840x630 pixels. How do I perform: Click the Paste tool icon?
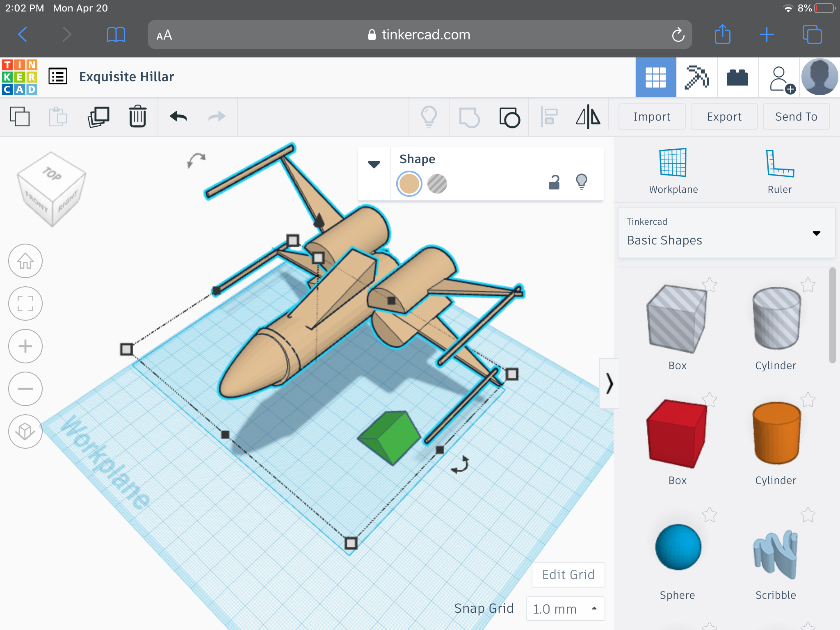click(58, 116)
